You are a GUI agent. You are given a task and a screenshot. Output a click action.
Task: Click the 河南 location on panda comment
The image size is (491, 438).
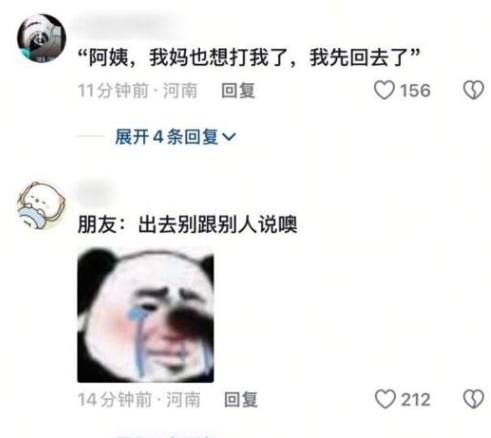tap(183, 399)
